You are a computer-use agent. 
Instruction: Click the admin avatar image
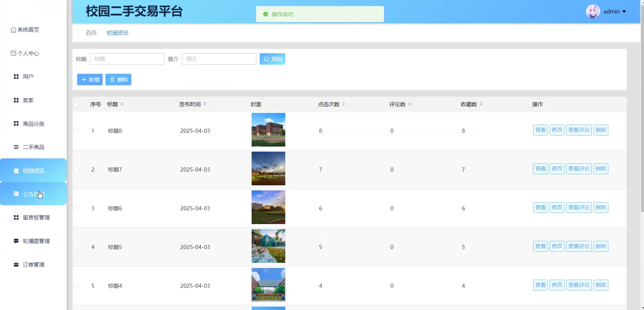(x=593, y=11)
